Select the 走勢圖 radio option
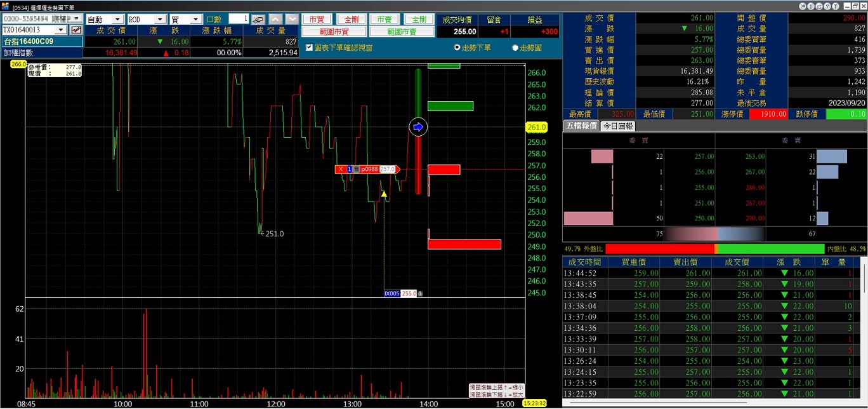 pyautogui.click(x=515, y=48)
